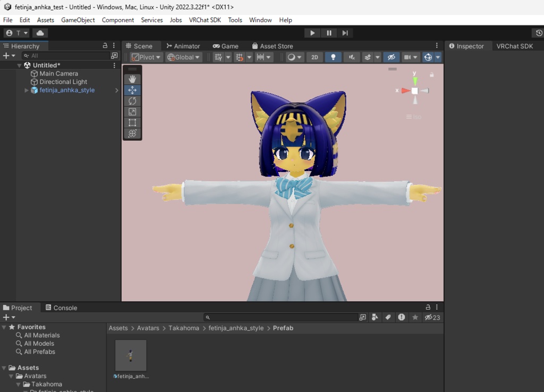The width and height of the screenshot is (544, 392).
Task: Select the Hand view tool
Action: coord(132,80)
